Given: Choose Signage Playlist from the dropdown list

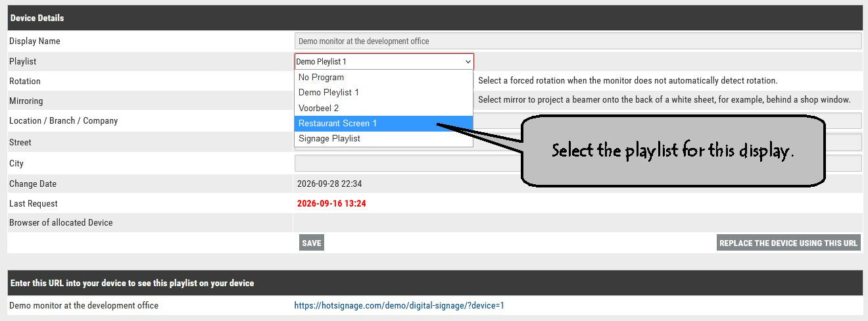Looking at the screenshot, I should point(383,139).
